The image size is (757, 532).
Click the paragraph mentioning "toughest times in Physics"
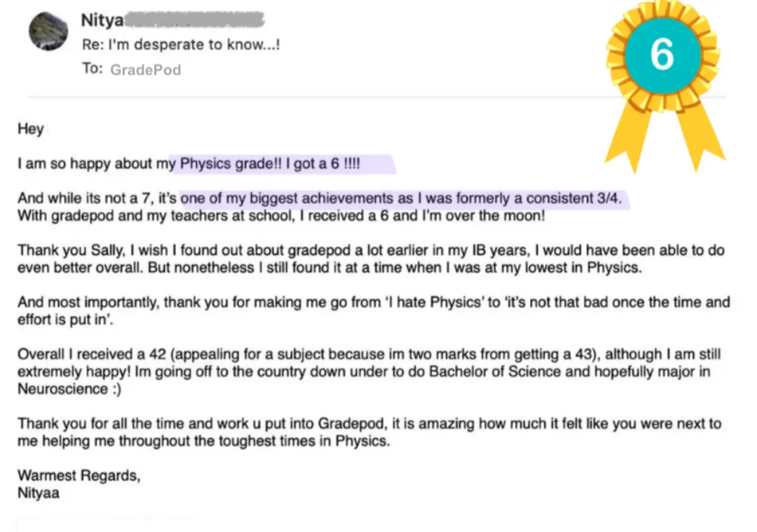point(369,432)
